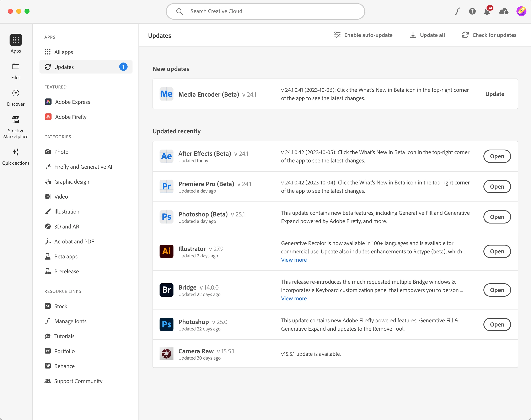Update Media Encoder (Beta)
This screenshot has height=420, width=531.
tap(495, 94)
